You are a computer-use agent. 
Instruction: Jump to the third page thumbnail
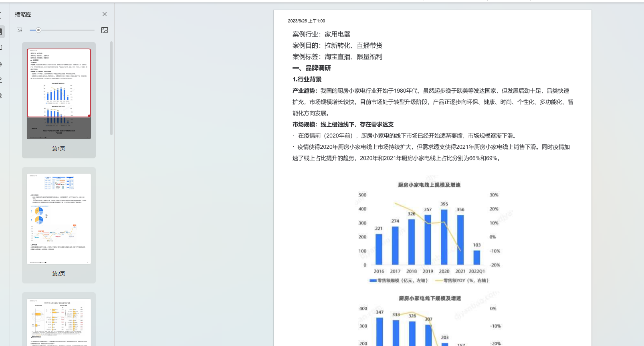59,322
